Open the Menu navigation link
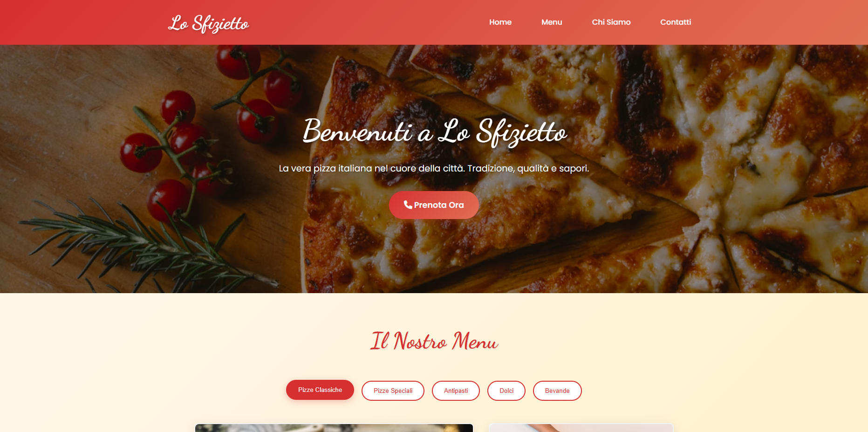This screenshot has width=868, height=432. coord(552,22)
